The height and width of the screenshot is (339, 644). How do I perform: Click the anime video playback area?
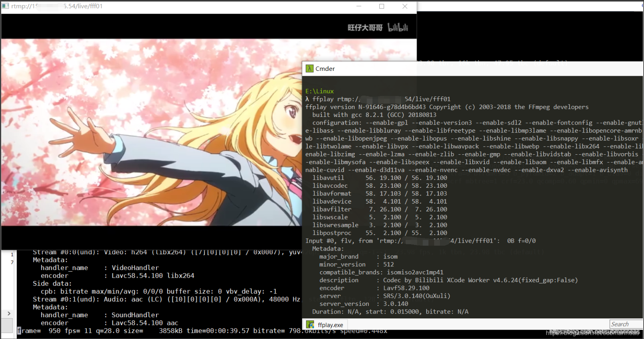pyautogui.click(x=152, y=132)
